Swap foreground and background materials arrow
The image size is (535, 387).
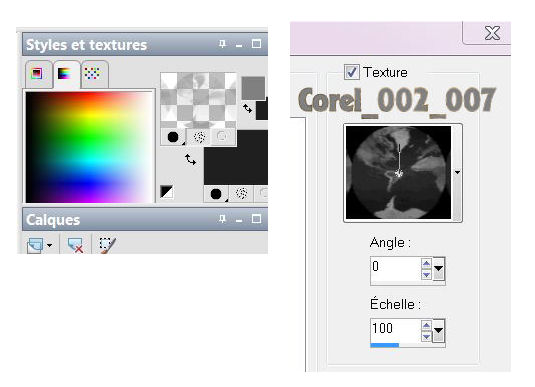point(190,159)
